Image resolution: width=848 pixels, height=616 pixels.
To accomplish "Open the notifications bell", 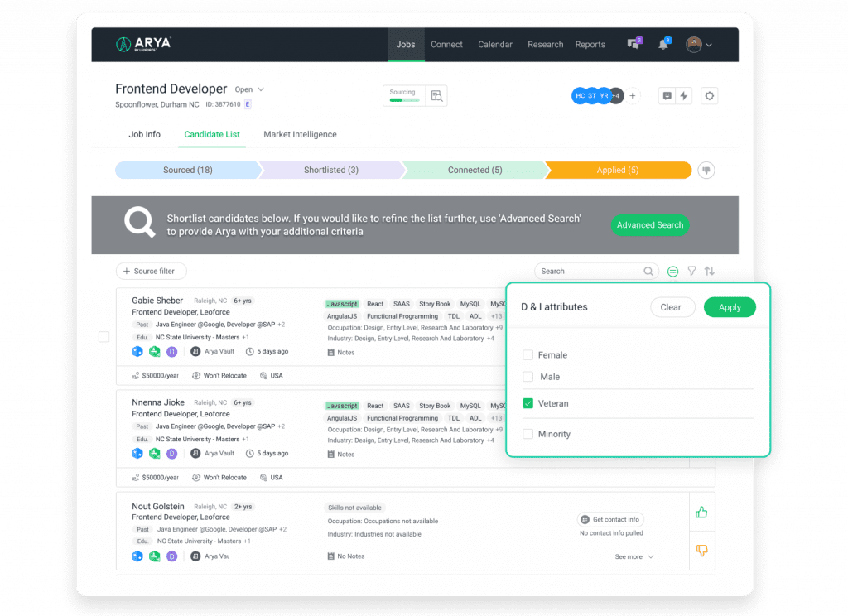I will 663,45.
